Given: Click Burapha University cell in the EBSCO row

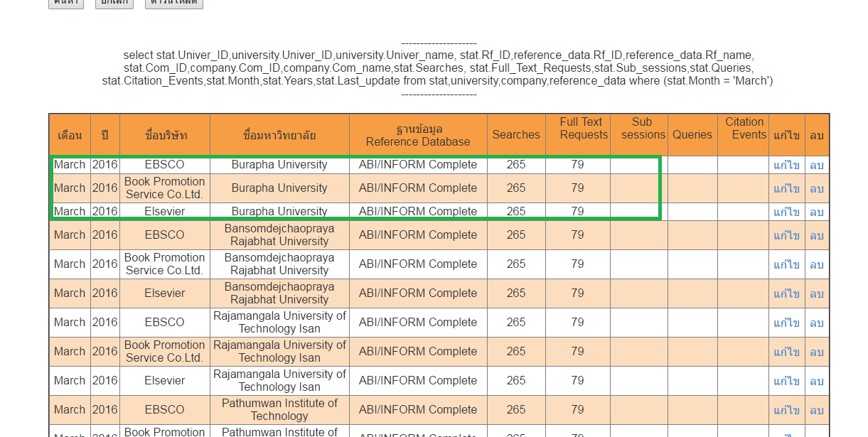Looking at the screenshot, I should (279, 165).
